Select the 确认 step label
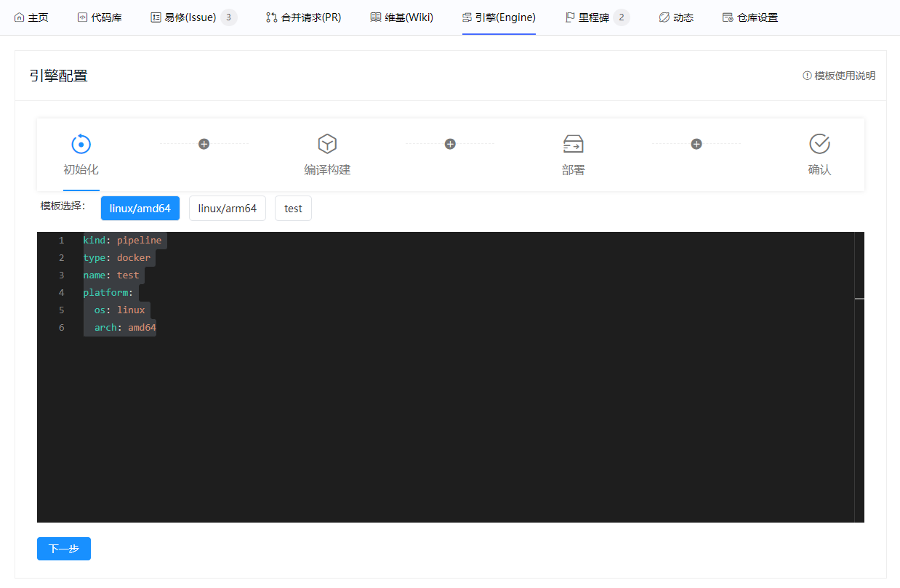Screen dimensions: 900x588 point(819,170)
